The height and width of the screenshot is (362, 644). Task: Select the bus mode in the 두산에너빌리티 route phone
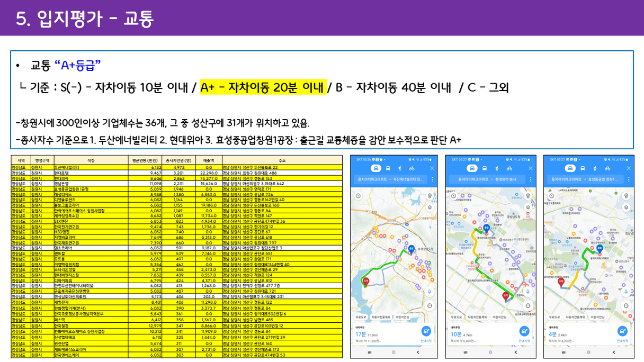388,168
